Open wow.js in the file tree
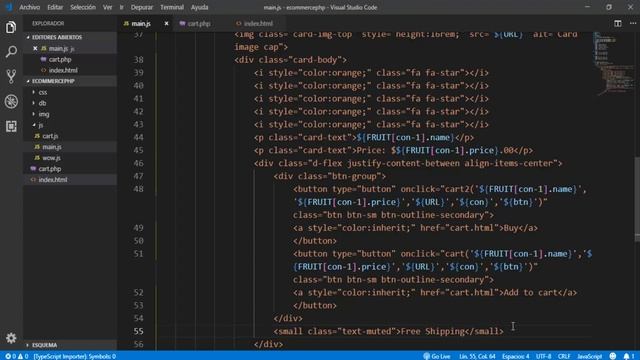This screenshot has height=360, width=640. coord(51,158)
